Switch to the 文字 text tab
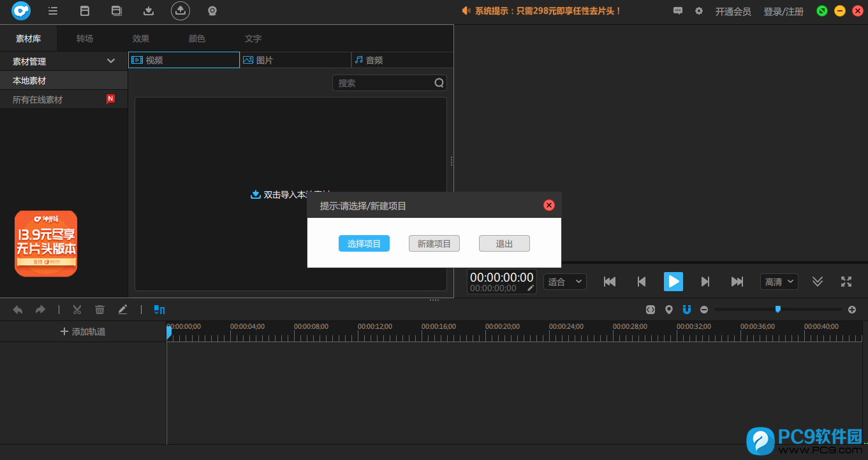868x460 pixels. (253, 39)
